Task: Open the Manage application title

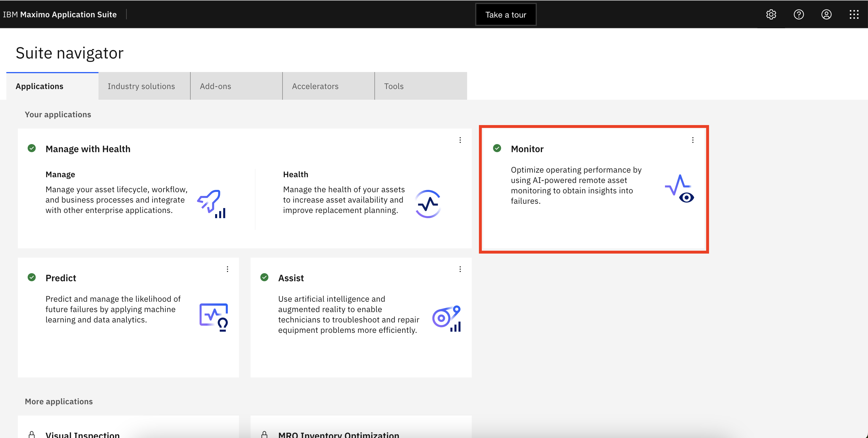Action: tap(60, 174)
